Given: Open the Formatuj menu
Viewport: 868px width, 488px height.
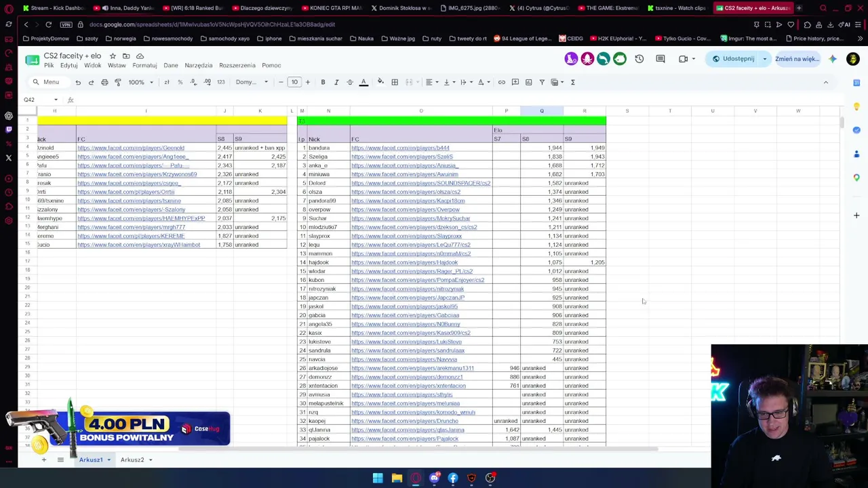Looking at the screenshot, I should [x=144, y=66].
